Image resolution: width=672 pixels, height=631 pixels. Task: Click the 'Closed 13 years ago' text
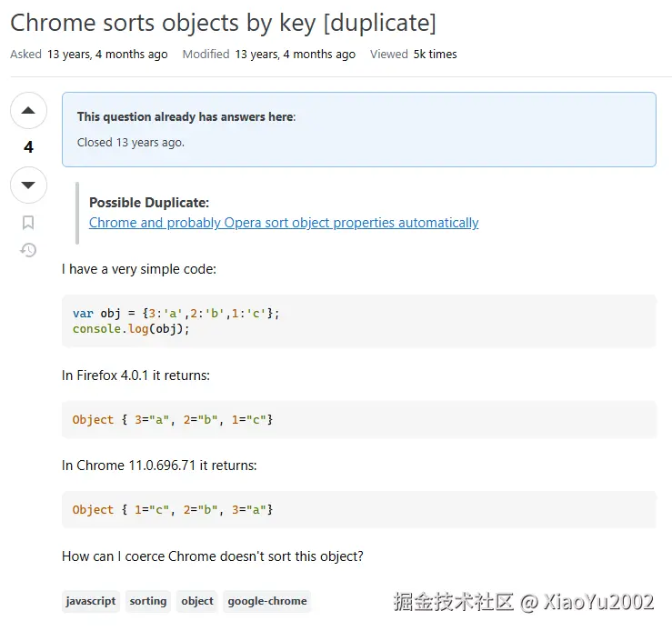(131, 143)
